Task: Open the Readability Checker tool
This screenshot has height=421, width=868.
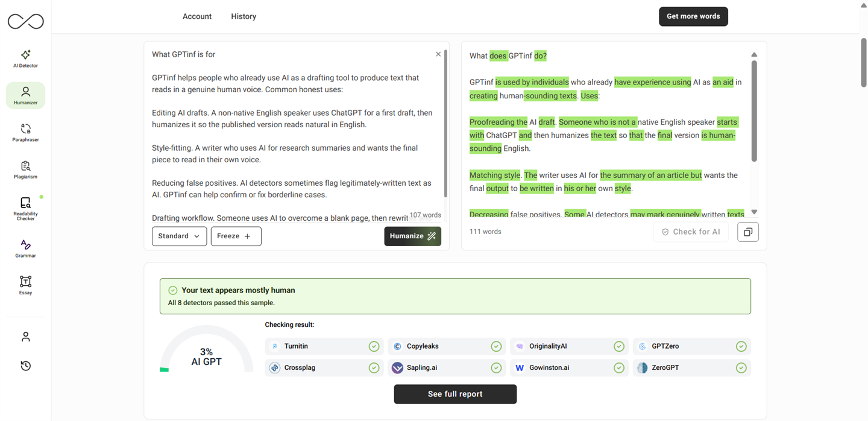Action: click(x=25, y=208)
